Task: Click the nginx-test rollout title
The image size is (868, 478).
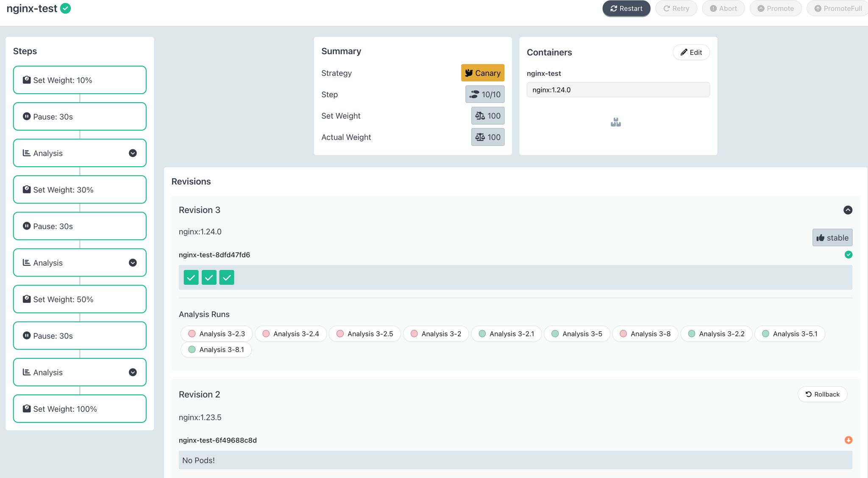Action: pos(32,8)
